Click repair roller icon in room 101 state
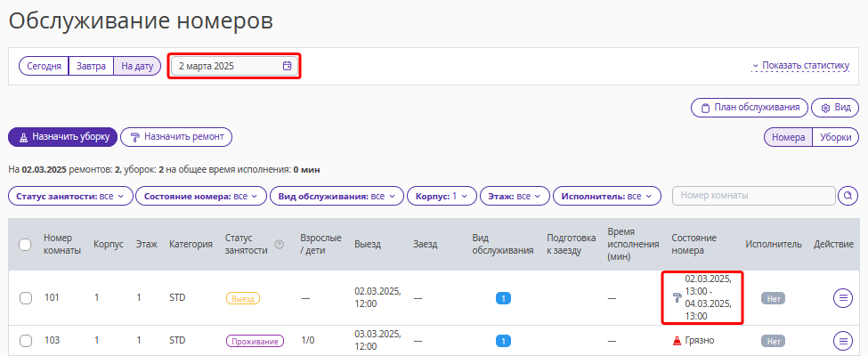Screen dimensions: 868x356 pyautogui.click(x=677, y=298)
